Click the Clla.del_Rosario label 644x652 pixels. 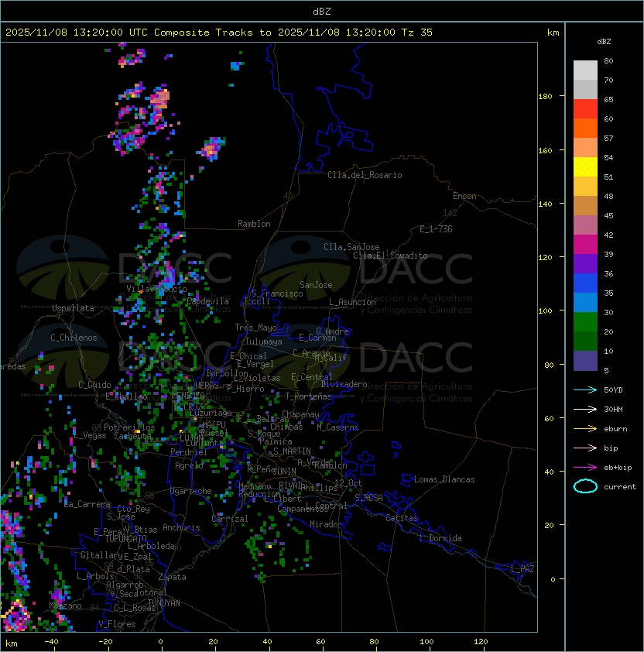365,175
